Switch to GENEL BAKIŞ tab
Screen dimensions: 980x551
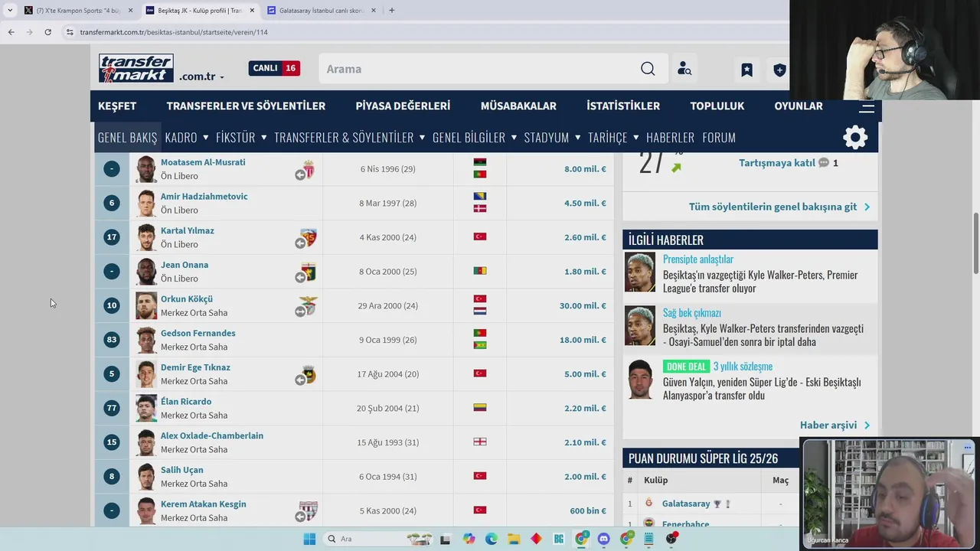pos(127,138)
